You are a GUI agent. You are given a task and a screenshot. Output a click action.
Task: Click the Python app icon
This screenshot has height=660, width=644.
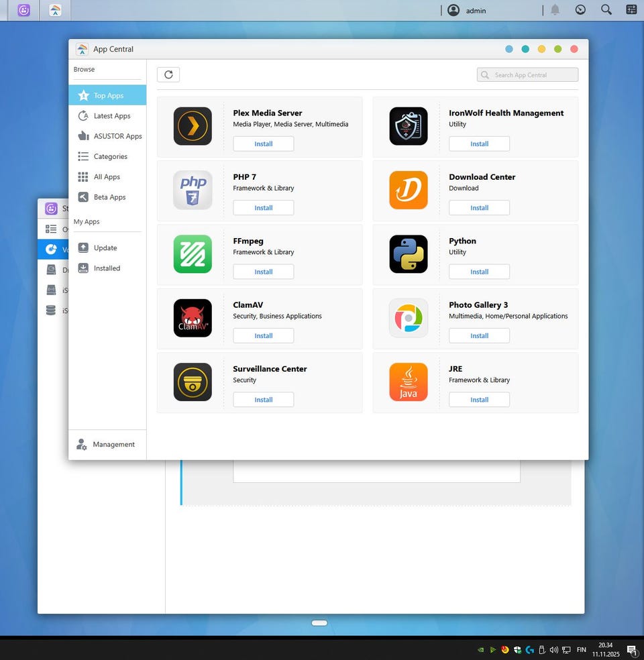(409, 254)
